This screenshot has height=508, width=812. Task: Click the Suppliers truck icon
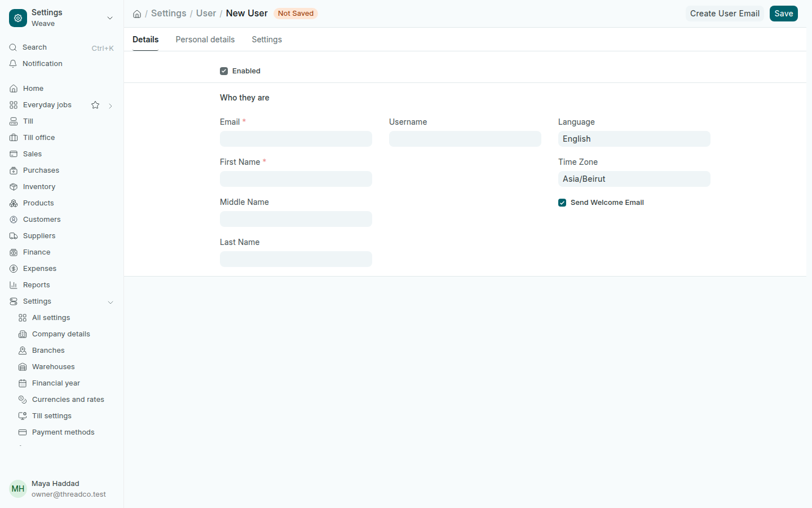click(x=14, y=236)
